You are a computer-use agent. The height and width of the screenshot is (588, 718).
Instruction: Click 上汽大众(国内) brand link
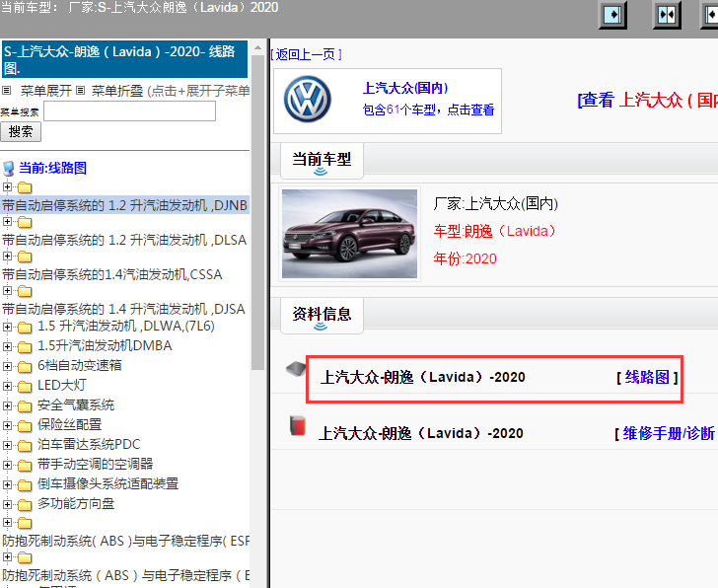[x=405, y=88]
